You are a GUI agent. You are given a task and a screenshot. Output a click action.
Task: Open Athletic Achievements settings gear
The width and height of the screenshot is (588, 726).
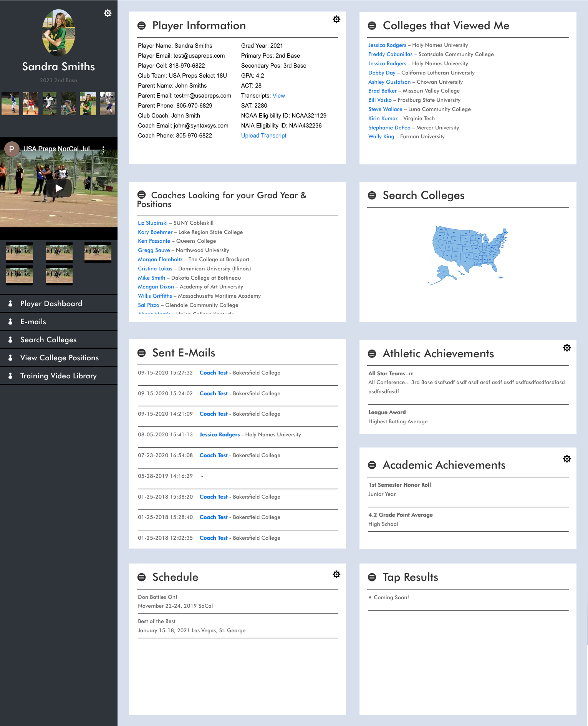pos(567,348)
